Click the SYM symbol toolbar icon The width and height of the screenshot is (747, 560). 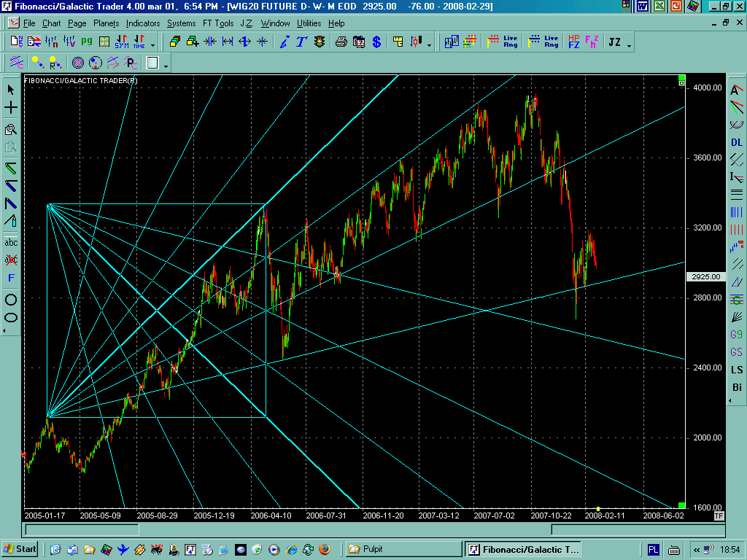(121, 42)
